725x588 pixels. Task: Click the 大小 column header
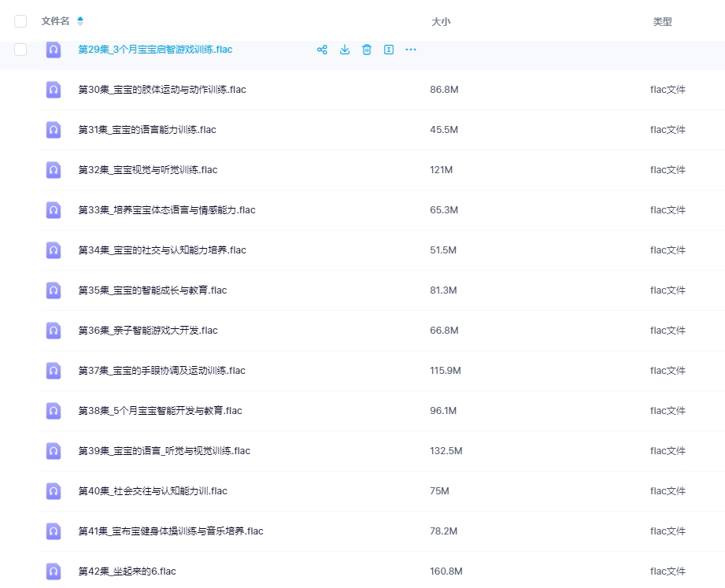click(441, 22)
